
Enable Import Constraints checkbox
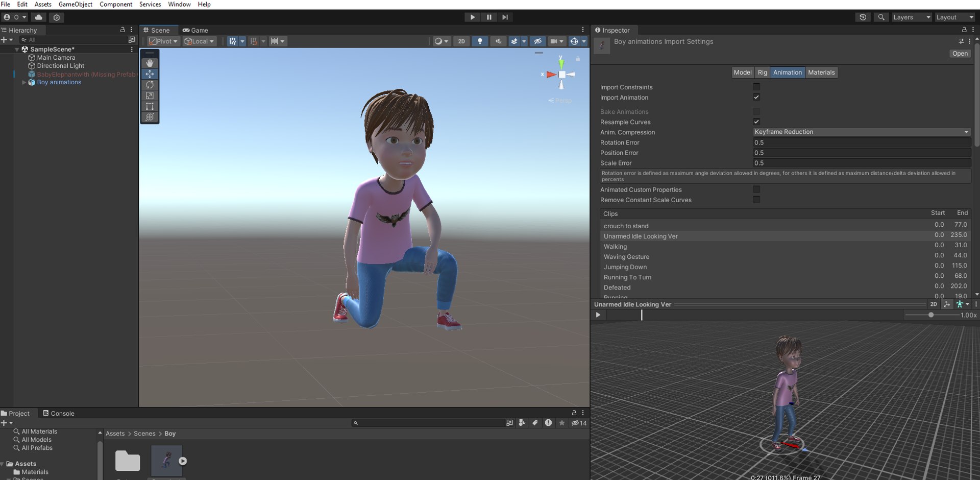point(756,87)
